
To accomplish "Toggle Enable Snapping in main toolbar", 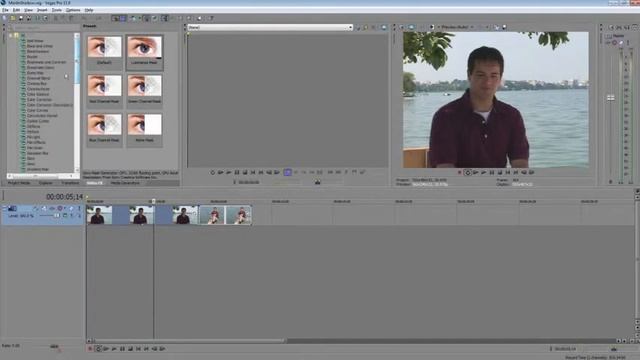I will (x=116, y=18).
